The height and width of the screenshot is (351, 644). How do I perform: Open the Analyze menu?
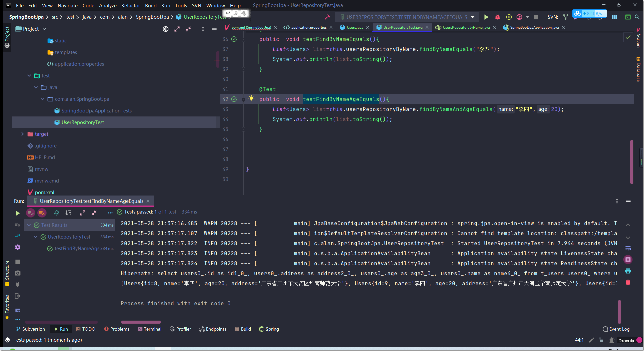108,5
